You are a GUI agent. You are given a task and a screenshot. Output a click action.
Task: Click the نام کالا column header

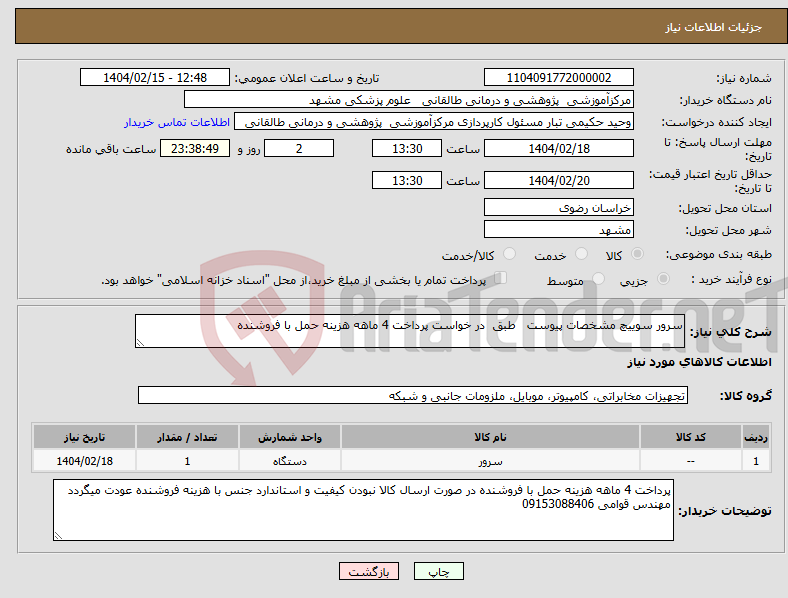click(x=490, y=437)
